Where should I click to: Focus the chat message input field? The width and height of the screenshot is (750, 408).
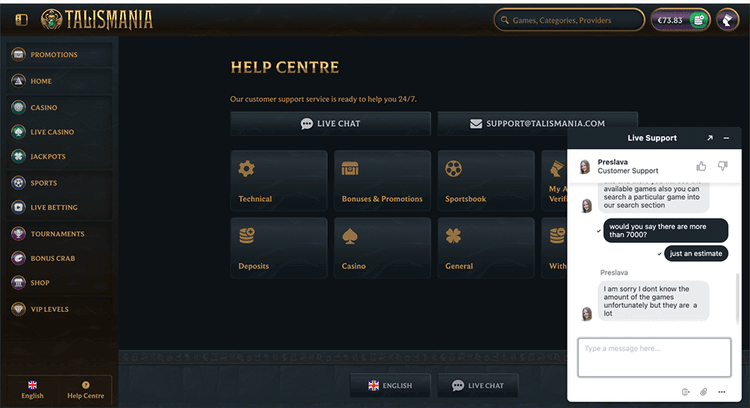[654, 357]
